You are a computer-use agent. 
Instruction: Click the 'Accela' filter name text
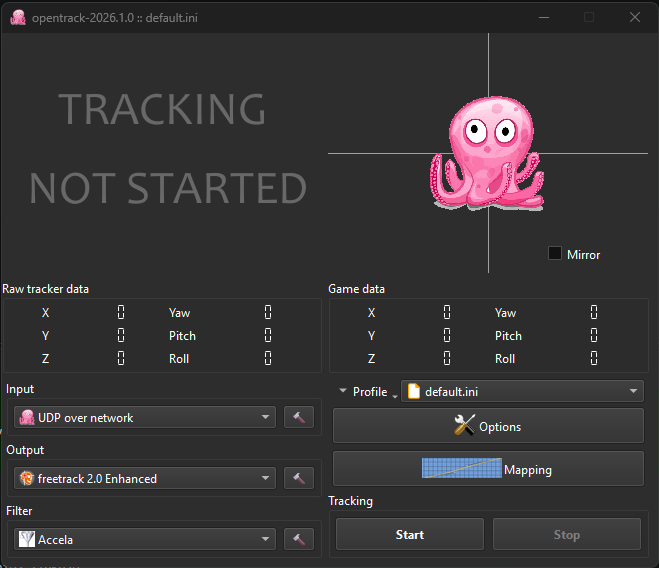click(55, 540)
